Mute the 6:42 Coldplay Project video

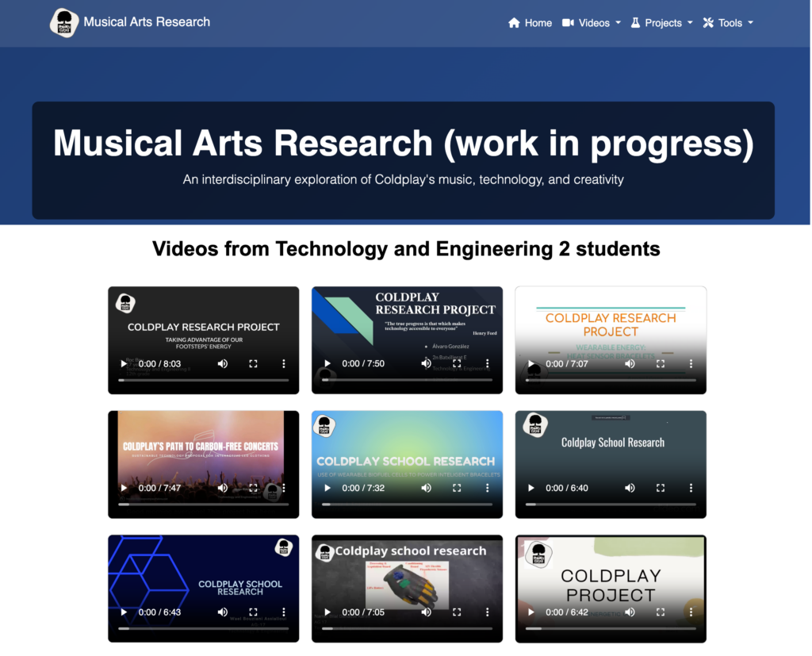coord(630,612)
